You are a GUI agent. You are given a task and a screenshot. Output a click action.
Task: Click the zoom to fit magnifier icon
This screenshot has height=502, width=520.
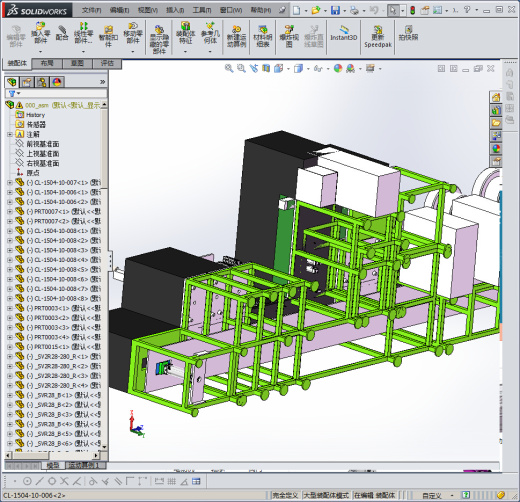[229, 68]
